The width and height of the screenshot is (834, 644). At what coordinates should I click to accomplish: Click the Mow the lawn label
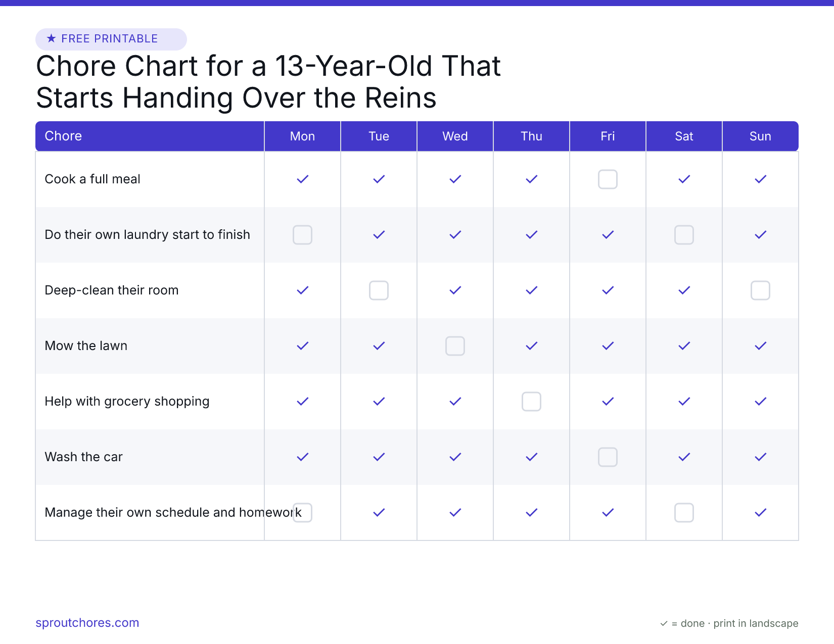86,346
